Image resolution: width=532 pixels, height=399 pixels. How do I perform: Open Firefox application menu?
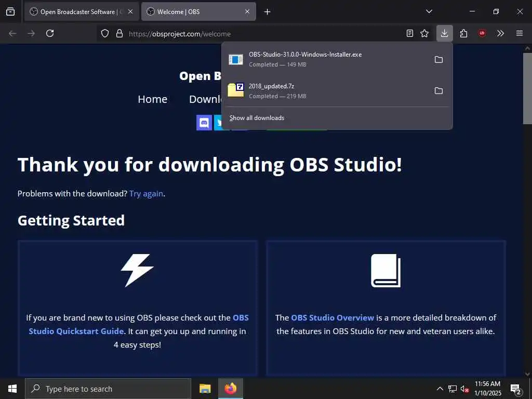coord(520,33)
